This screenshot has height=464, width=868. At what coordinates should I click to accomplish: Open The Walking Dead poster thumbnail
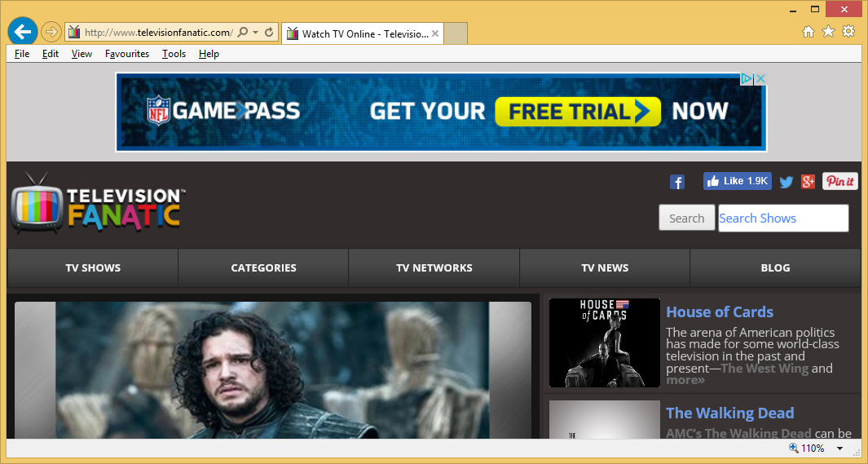(605, 420)
